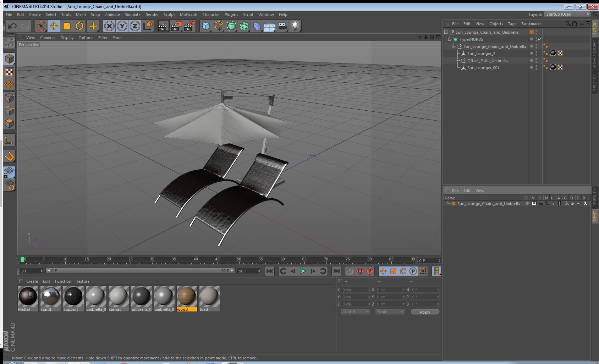Open the Array modeling objects palette
Screen dimensions: 599x364
click(244, 26)
